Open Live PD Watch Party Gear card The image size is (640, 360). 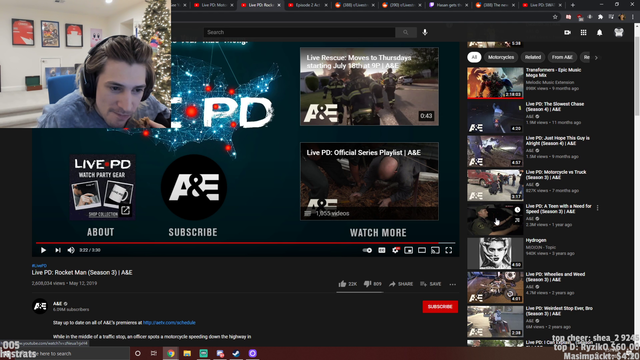(x=102, y=187)
